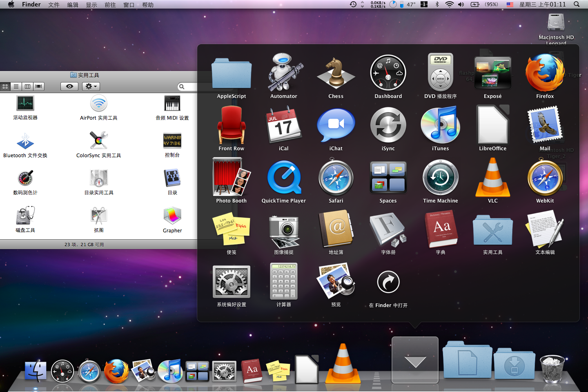
Task: Launch 文本编辑 from the stack
Action: (x=545, y=229)
